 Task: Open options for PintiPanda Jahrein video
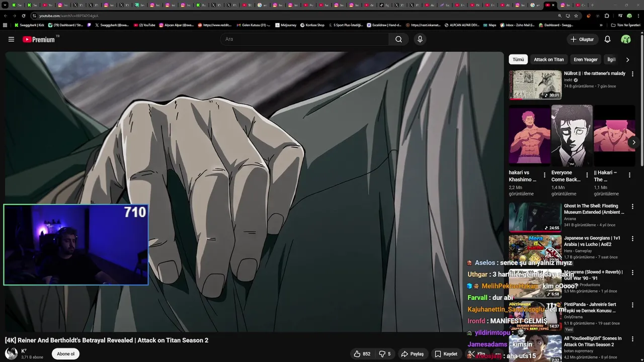click(x=632, y=305)
